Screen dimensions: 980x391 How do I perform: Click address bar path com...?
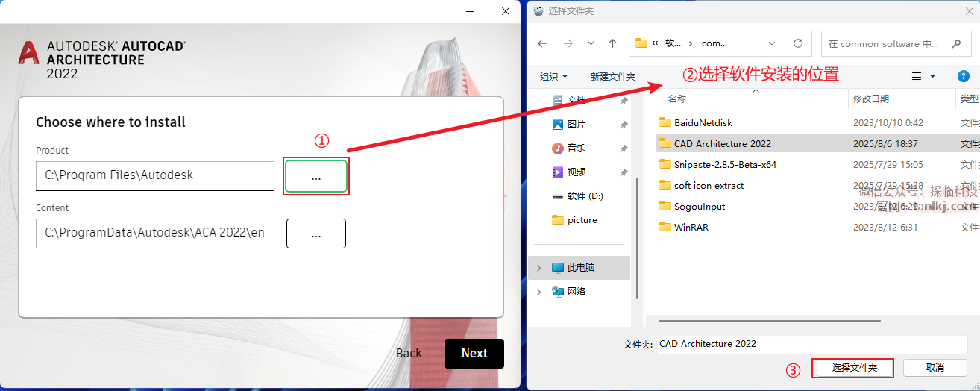[x=714, y=43]
